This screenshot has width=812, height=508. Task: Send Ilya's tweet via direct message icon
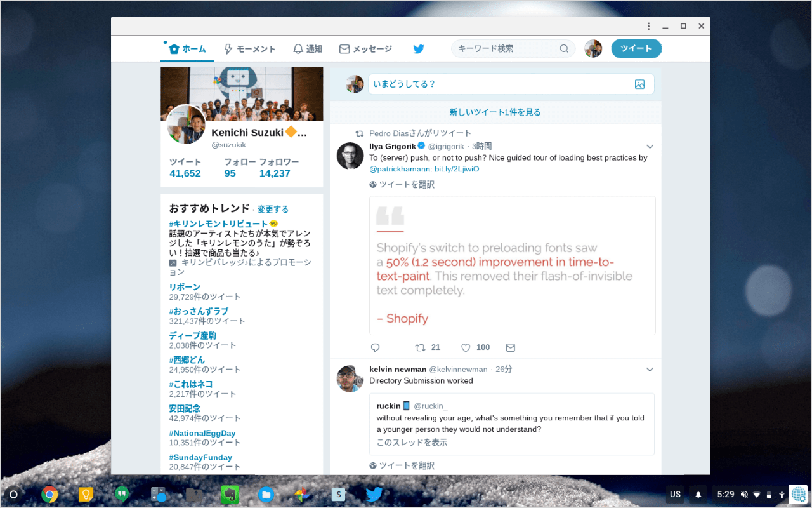[511, 348]
